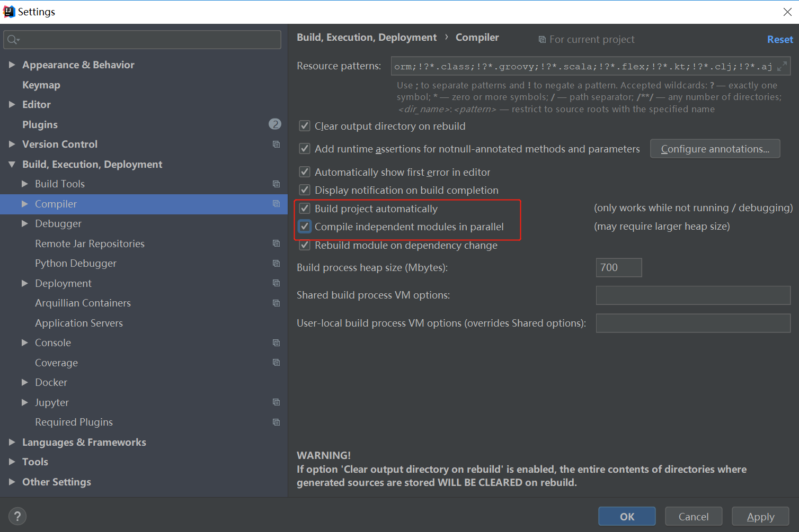Click the Apply button
This screenshot has height=532, width=799.
click(x=760, y=516)
